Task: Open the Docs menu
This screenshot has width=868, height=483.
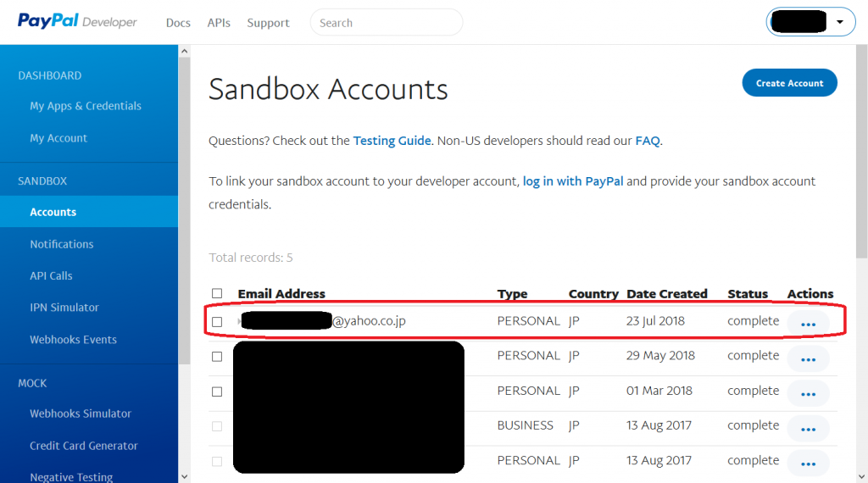Action: click(178, 23)
